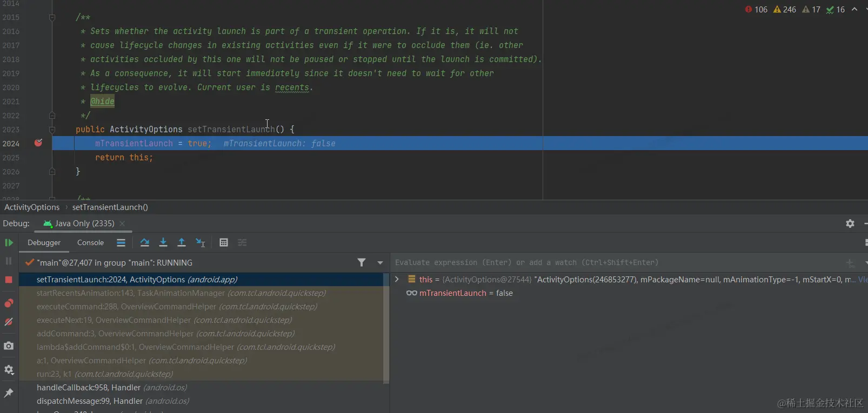Run to Cursor debug action
Screen dimensions: 868x413
[x=200, y=242]
